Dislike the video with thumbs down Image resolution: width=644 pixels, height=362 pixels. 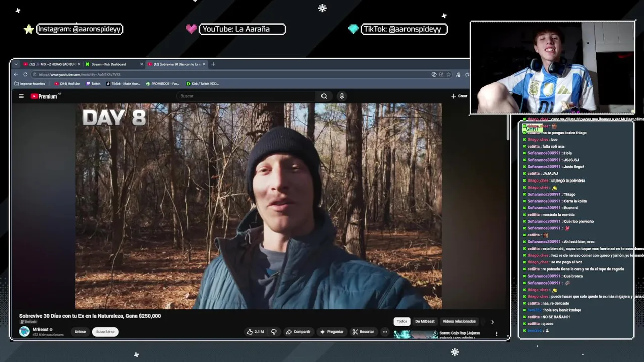pos(274,332)
